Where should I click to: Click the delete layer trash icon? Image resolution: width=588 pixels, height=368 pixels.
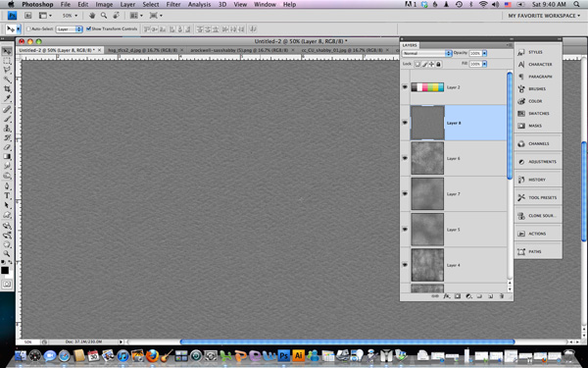502,296
